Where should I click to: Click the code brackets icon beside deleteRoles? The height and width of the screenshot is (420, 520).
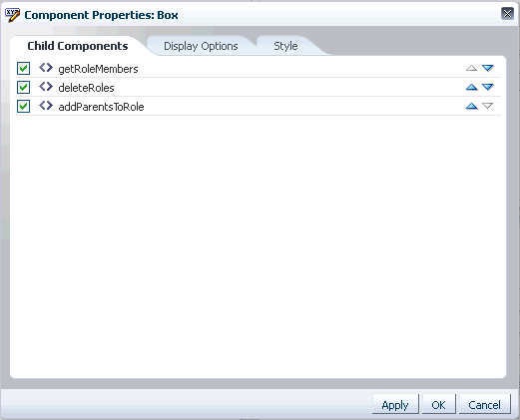point(46,87)
